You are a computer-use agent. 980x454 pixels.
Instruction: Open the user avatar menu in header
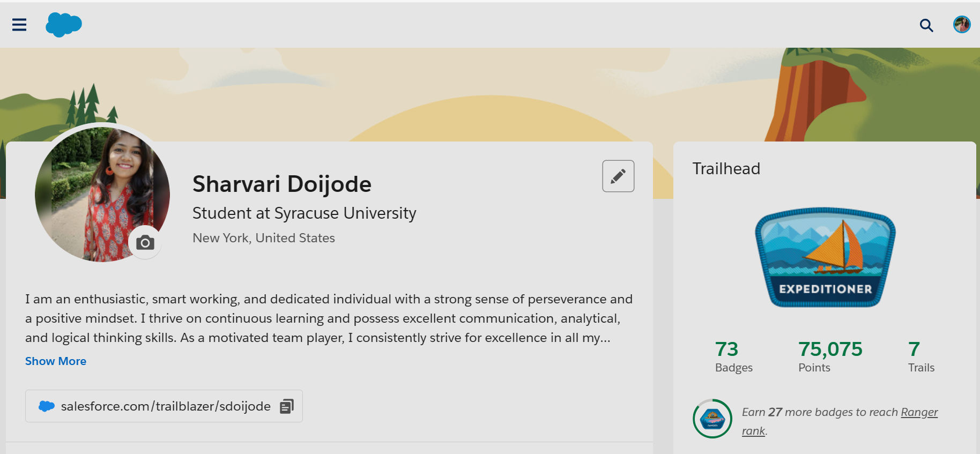(x=961, y=25)
